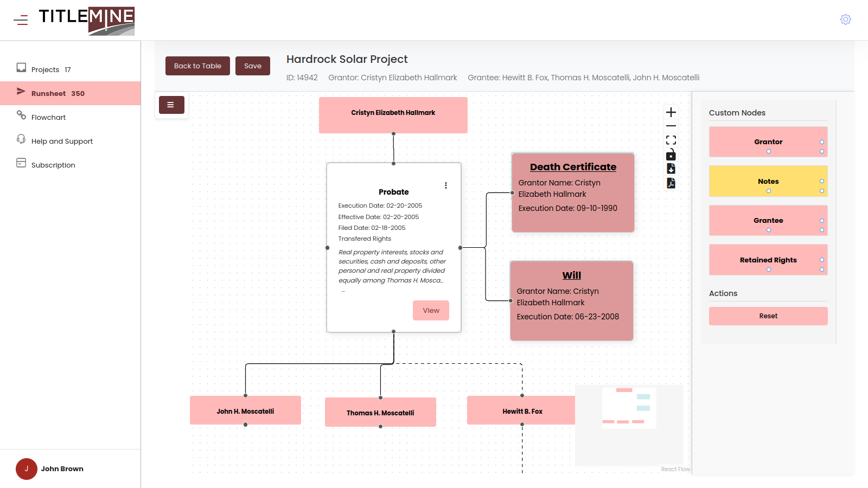Image resolution: width=868 pixels, height=488 pixels.
Task: Click the flowchart minimap thumbnail
Action: coord(629,426)
